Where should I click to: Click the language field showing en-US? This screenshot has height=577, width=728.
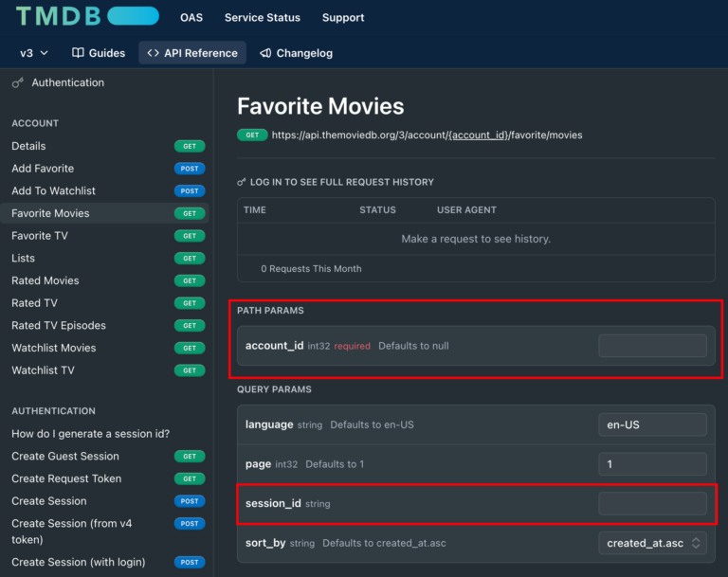point(652,424)
